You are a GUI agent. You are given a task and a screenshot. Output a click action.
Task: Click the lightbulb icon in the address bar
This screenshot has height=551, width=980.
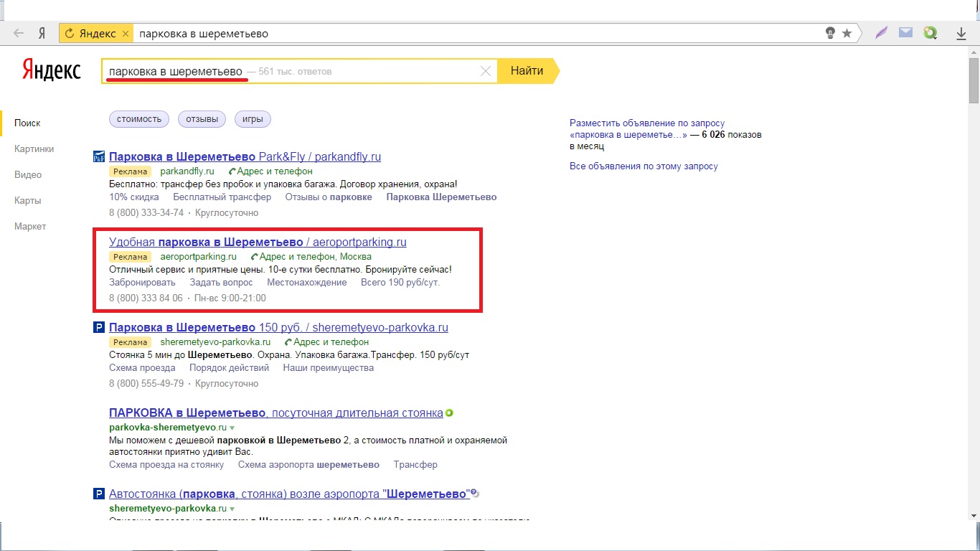pos(831,33)
